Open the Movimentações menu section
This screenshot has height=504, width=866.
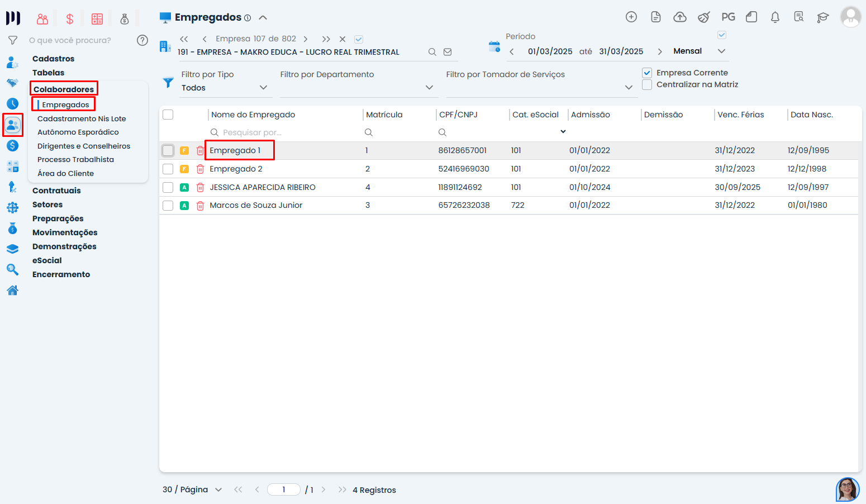click(65, 232)
